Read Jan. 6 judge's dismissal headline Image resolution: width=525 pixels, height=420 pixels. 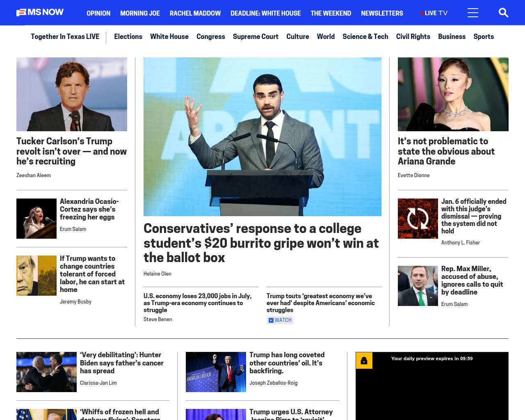click(x=474, y=216)
